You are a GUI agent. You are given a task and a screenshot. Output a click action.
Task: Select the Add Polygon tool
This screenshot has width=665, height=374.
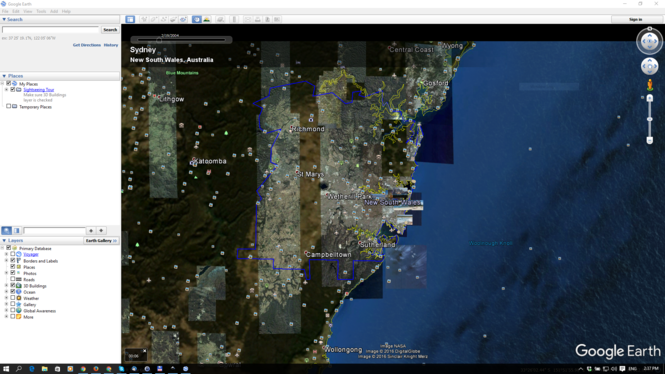(154, 20)
